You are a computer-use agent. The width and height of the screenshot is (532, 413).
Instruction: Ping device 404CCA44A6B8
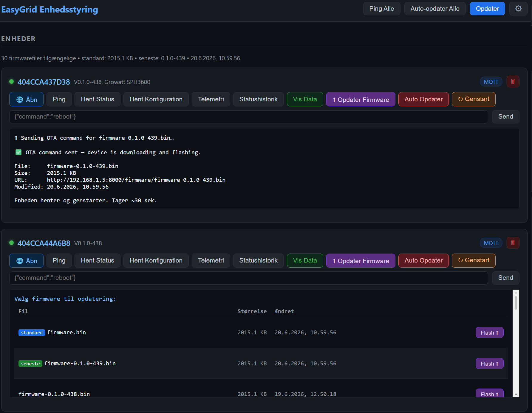[x=59, y=261]
